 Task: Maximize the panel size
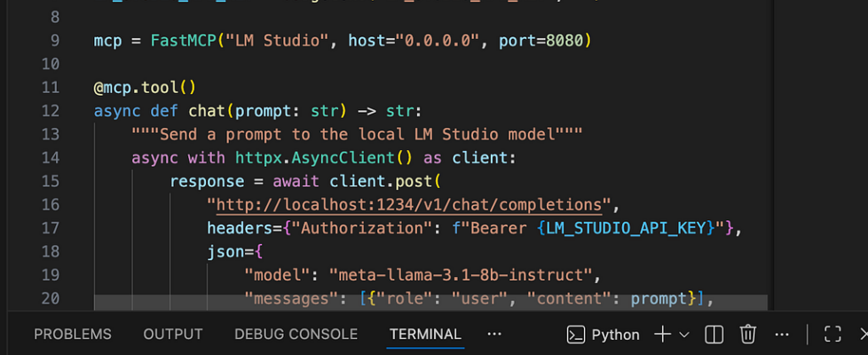coord(832,335)
